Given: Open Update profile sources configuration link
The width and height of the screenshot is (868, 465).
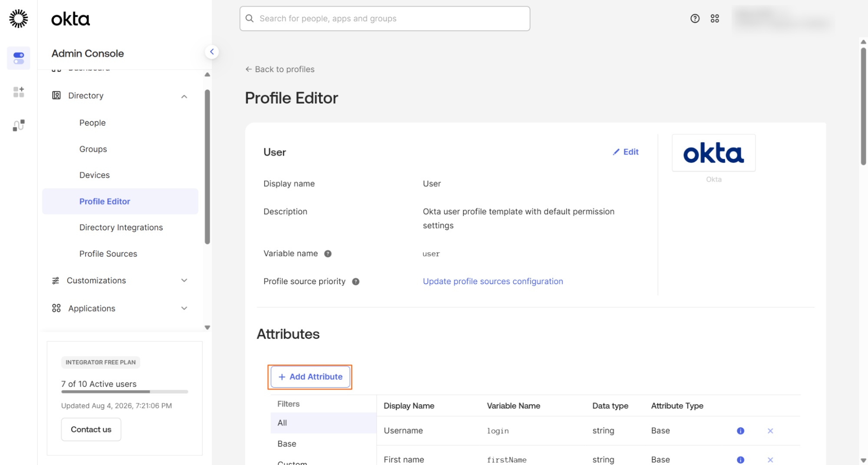Looking at the screenshot, I should click(493, 282).
